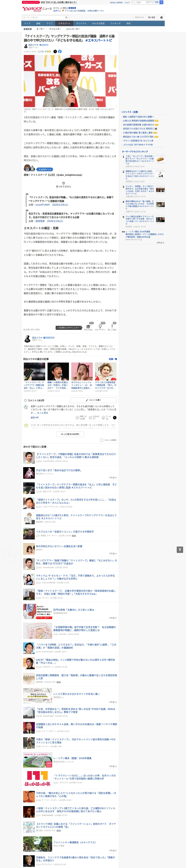
Task: Open イスラエルへの「全面ボイコット」 article
Action: 65,532
